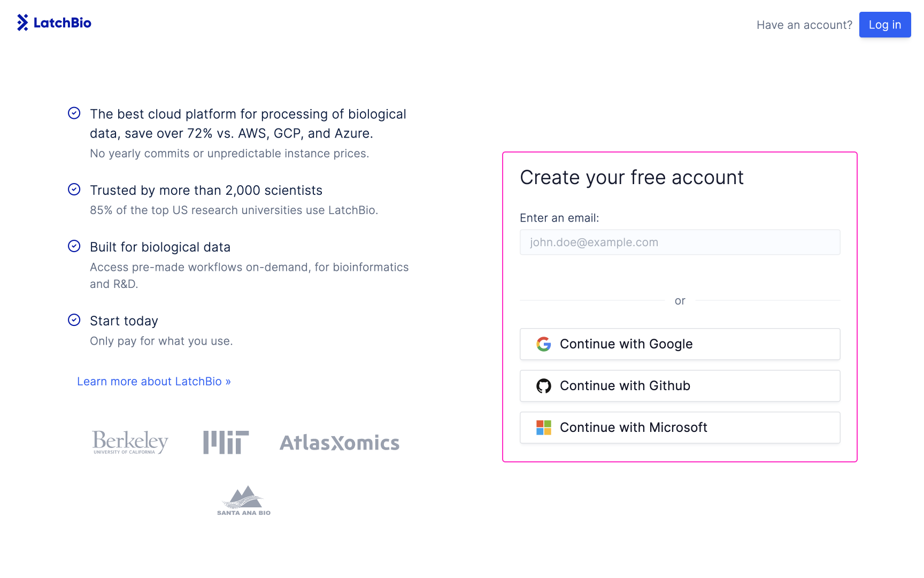Click the MIT logo
Viewport: 924px width, 578px height.
(x=226, y=443)
